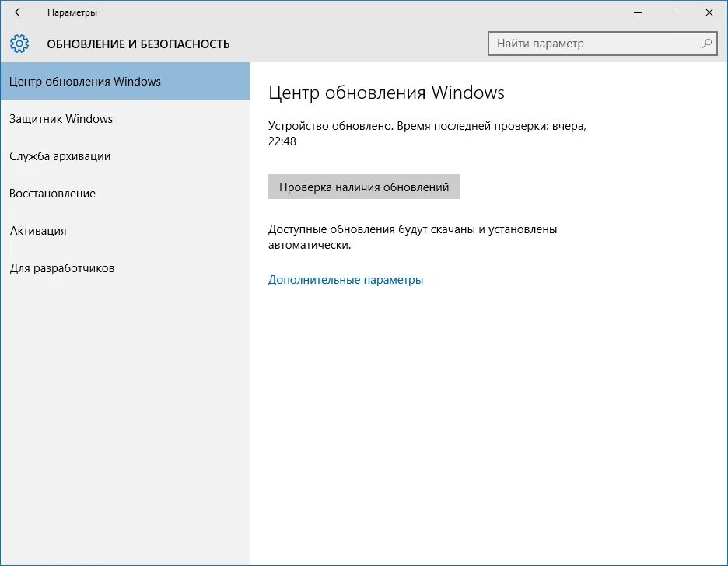The height and width of the screenshot is (566, 728).
Task: Open "Восстановление" section
Action: tap(124, 194)
